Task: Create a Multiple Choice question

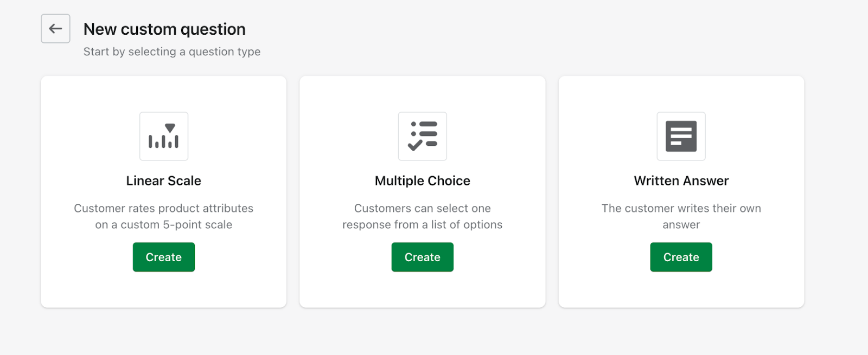Action: 423,257
